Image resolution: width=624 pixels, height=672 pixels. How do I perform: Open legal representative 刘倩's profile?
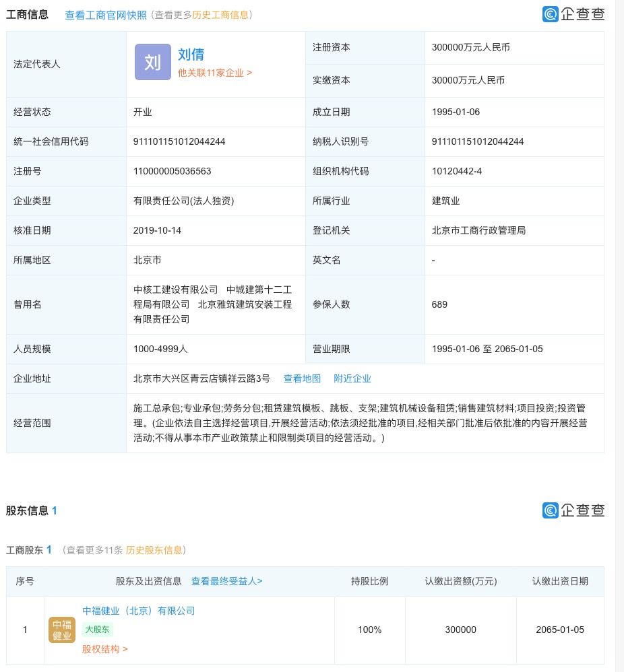pyautogui.click(x=191, y=55)
